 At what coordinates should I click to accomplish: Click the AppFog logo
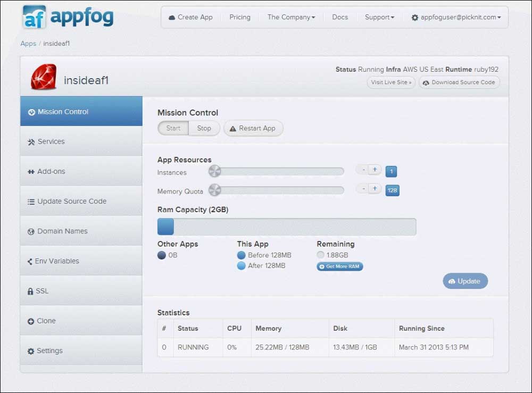point(68,16)
